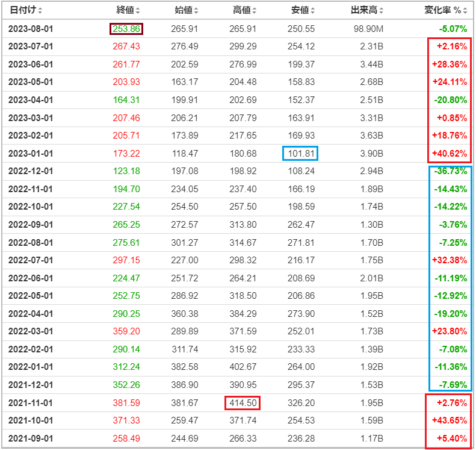Click the closing value 253.86
The width and height of the screenshot is (476, 450).
point(126,29)
